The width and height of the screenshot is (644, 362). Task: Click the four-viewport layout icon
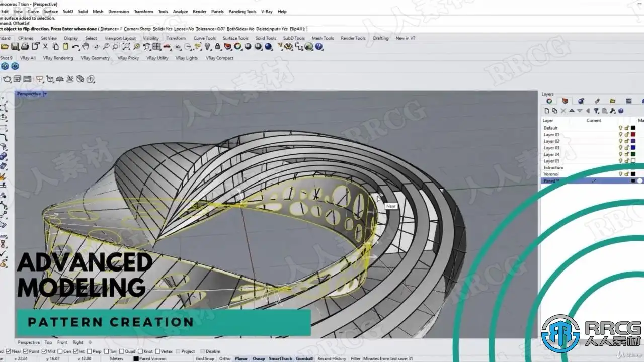point(156,46)
